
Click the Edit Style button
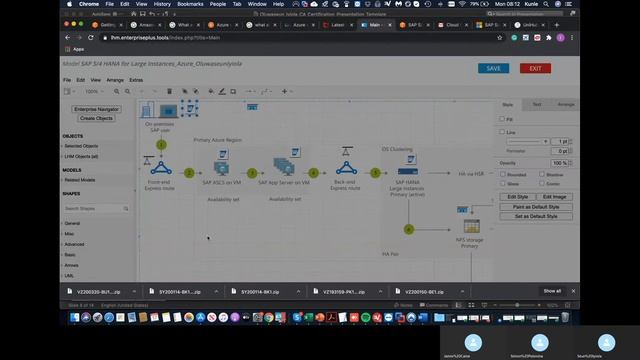pos(518,197)
